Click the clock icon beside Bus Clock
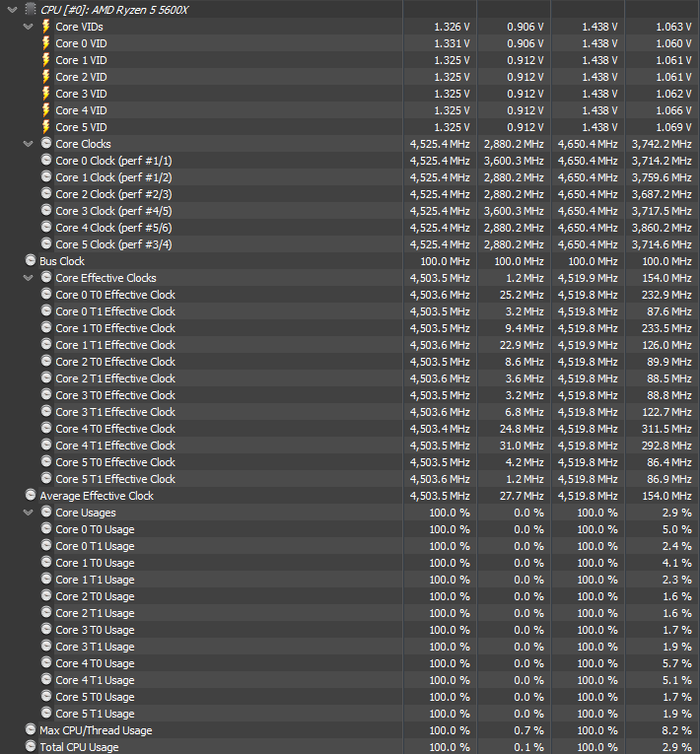Viewport: 700px width, 754px height. click(x=31, y=260)
